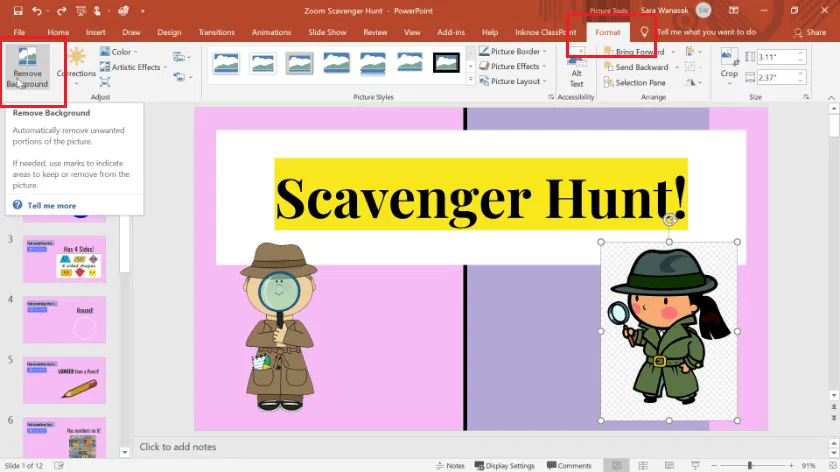Switch to Reading View icon
This screenshot has height=472, width=840.
(x=669, y=466)
